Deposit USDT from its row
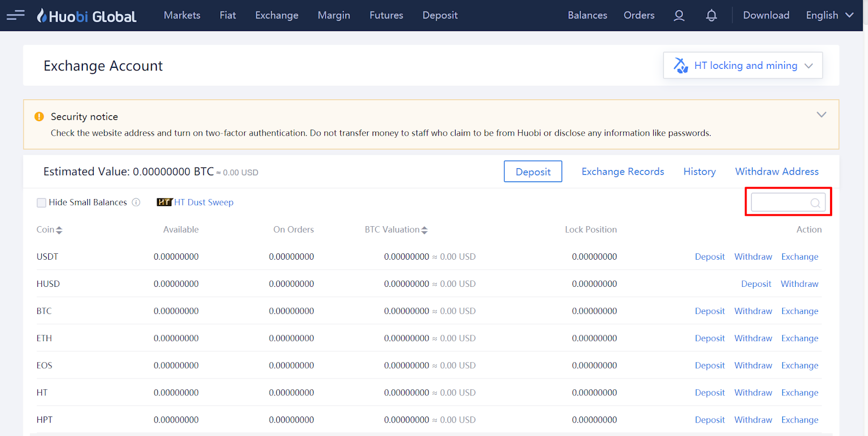The height and width of the screenshot is (436, 868). pyautogui.click(x=710, y=257)
